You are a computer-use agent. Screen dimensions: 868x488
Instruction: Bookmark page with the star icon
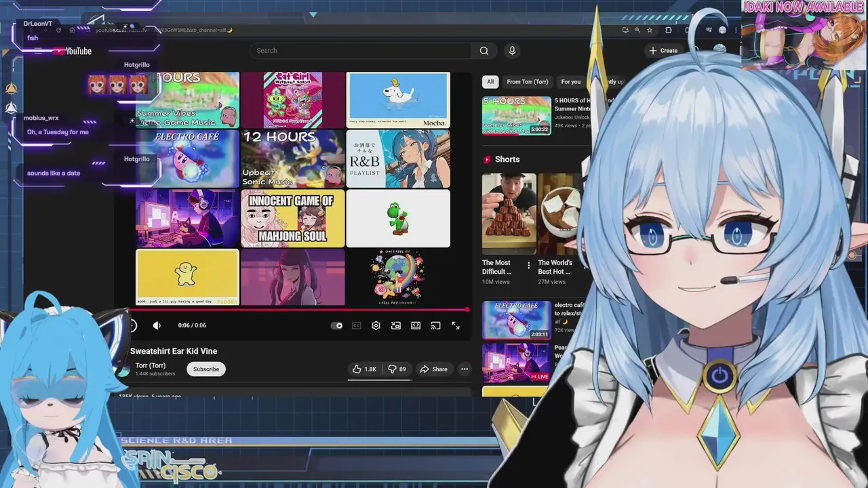point(650,30)
